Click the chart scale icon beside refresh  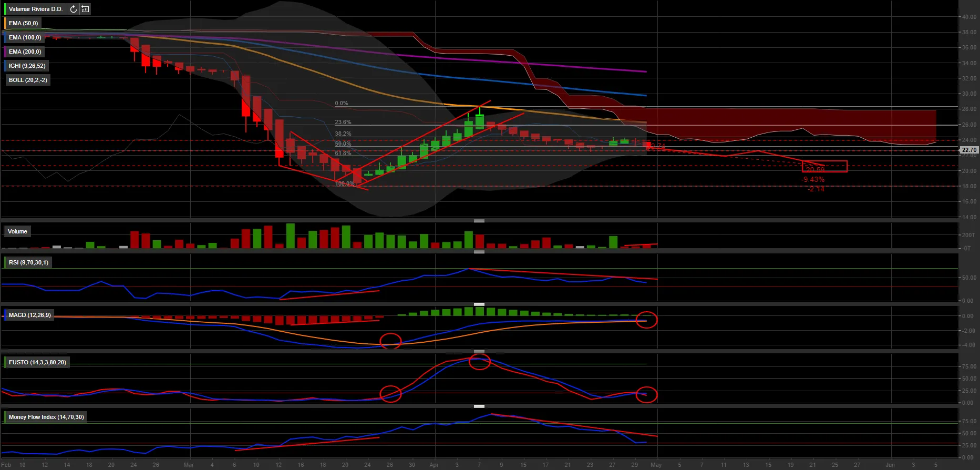tap(85, 9)
